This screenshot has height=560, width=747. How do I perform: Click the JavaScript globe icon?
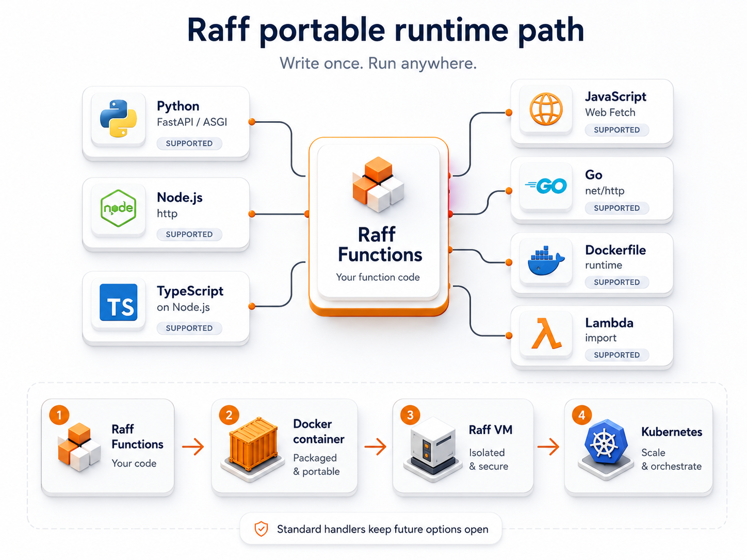[x=546, y=109]
